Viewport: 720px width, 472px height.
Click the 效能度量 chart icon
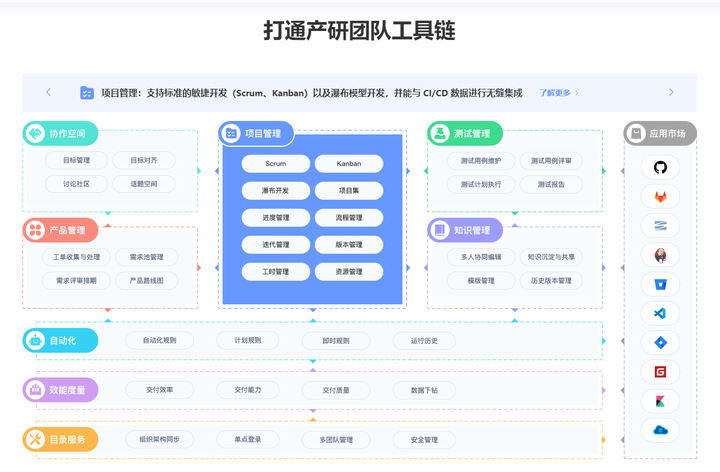pyautogui.click(x=35, y=390)
